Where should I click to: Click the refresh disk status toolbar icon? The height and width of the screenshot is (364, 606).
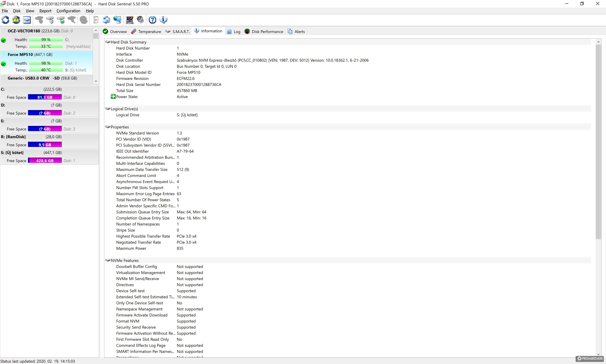5,20
